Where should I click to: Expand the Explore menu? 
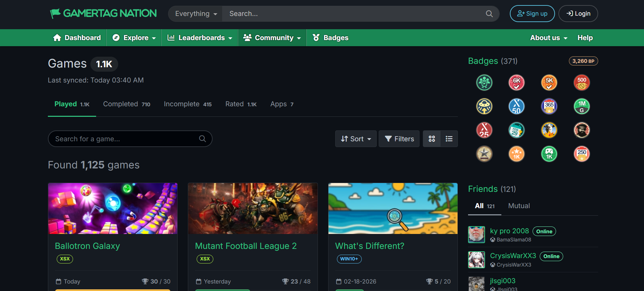click(134, 38)
